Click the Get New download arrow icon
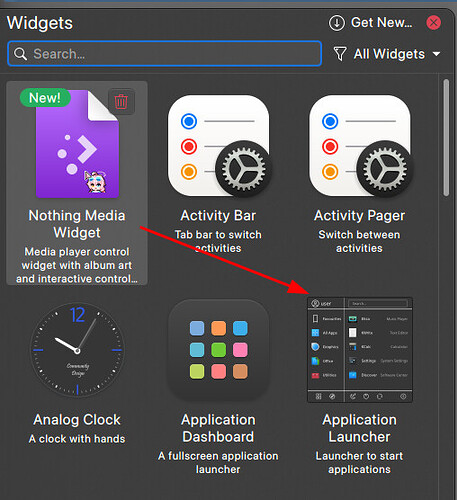This screenshot has width=457, height=500. point(337,23)
